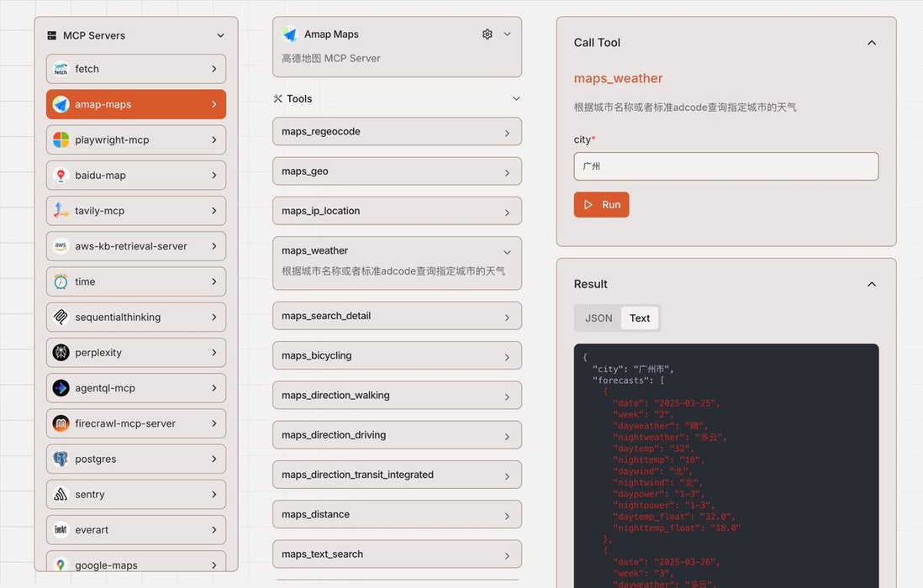Click the fetch server icon
923x588 pixels.
tap(61, 69)
